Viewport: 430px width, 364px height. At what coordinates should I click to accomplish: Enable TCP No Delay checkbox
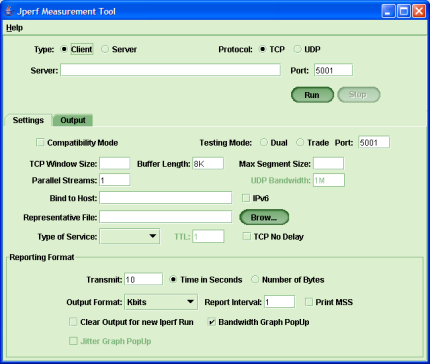247,236
